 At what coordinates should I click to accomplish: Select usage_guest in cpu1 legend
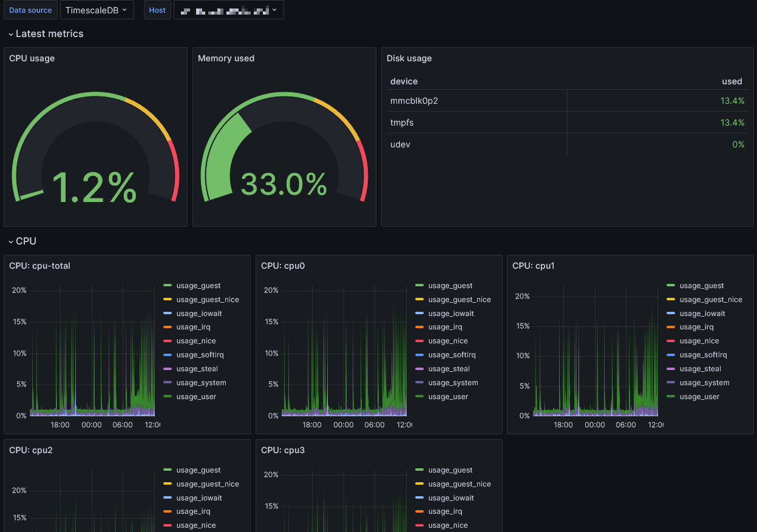702,286
